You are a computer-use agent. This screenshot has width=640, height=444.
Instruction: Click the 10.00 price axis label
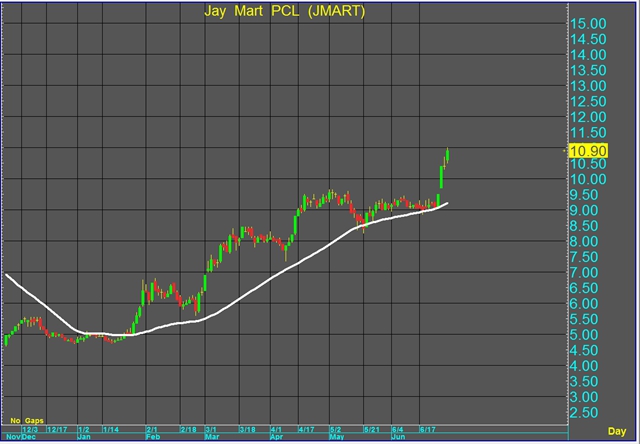(588, 179)
